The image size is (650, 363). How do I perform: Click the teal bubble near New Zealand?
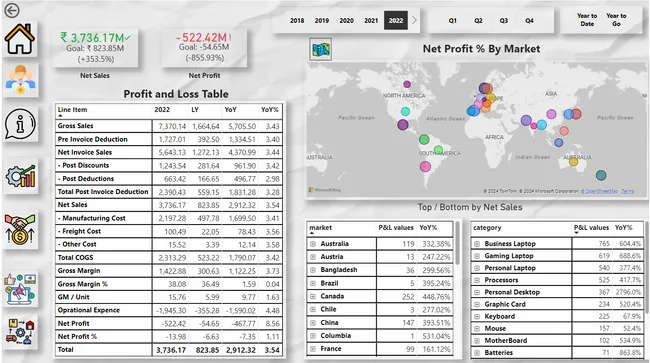point(601,175)
